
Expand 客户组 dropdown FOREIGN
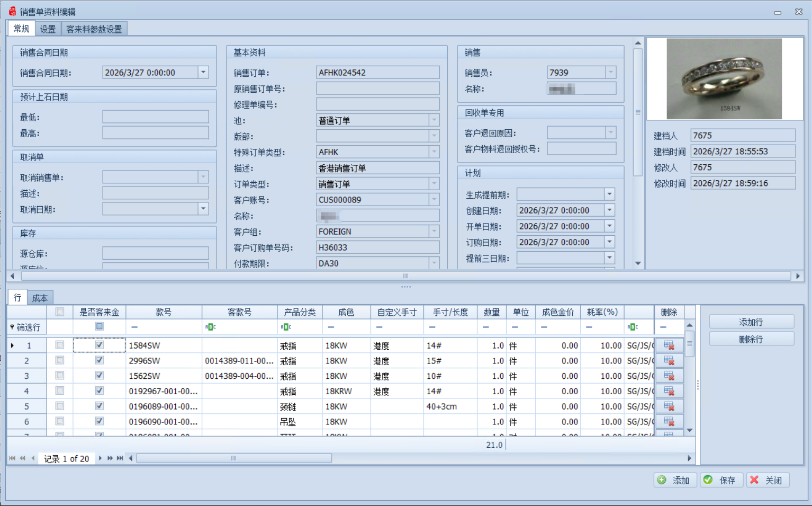tap(434, 232)
